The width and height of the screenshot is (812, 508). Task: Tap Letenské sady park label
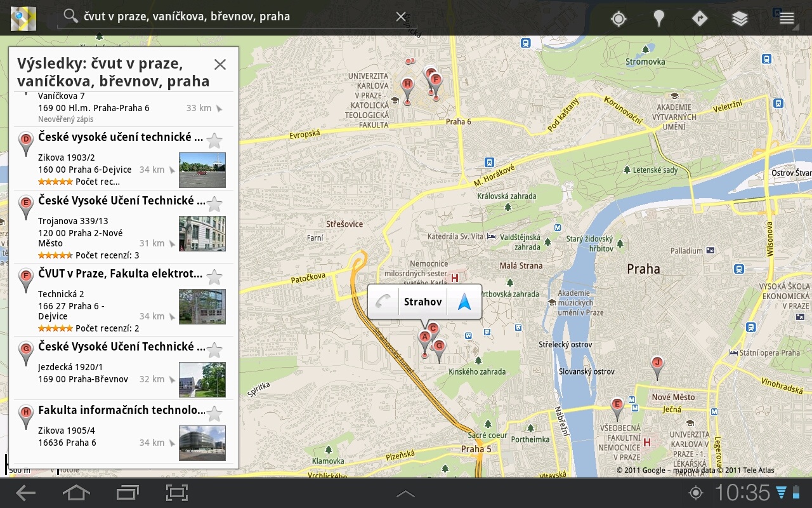tap(655, 170)
